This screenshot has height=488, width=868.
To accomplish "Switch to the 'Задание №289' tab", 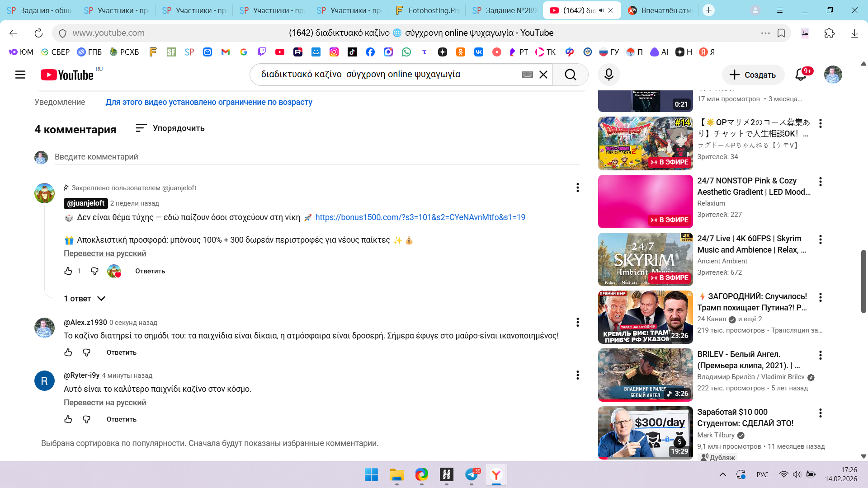I will click(505, 10).
